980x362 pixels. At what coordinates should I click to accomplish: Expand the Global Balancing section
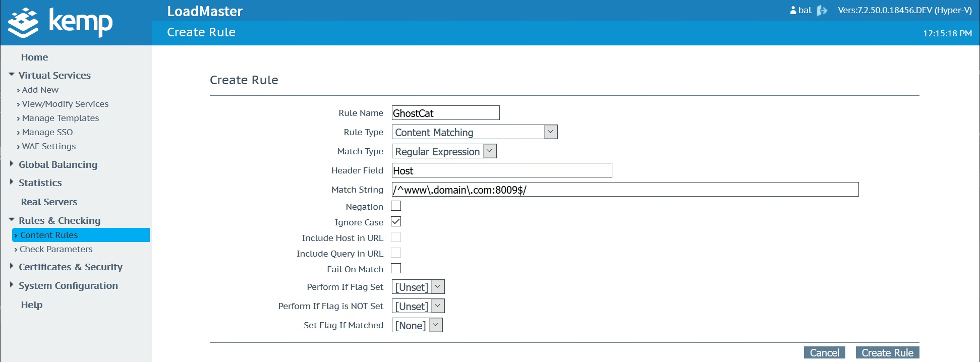[12, 164]
